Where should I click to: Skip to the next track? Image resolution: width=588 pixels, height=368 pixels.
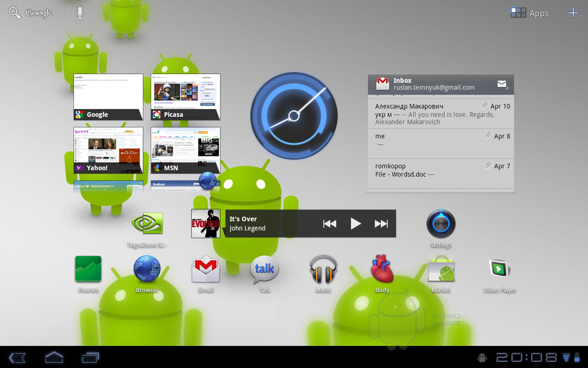(381, 224)
